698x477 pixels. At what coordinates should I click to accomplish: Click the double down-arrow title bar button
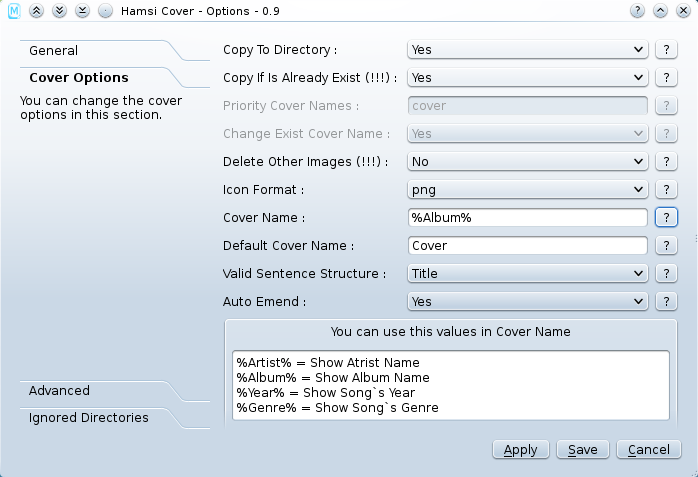click(59, 11)
